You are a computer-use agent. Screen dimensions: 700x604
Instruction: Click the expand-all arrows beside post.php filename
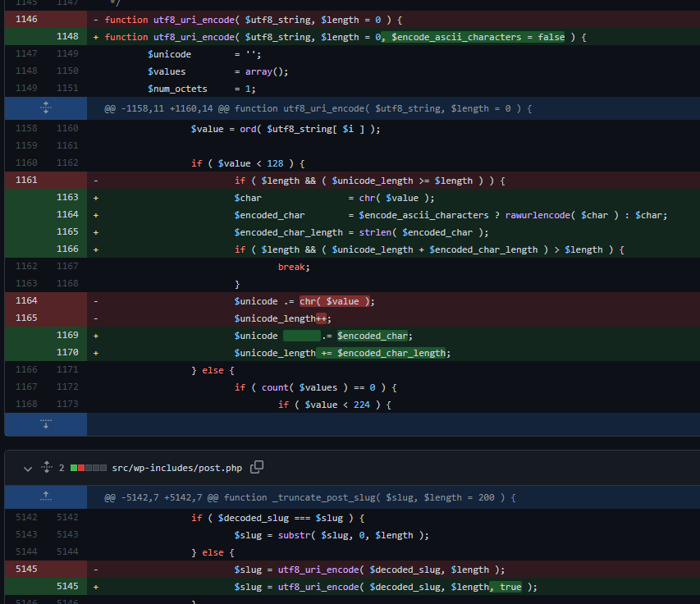click(x=45, y=468)
